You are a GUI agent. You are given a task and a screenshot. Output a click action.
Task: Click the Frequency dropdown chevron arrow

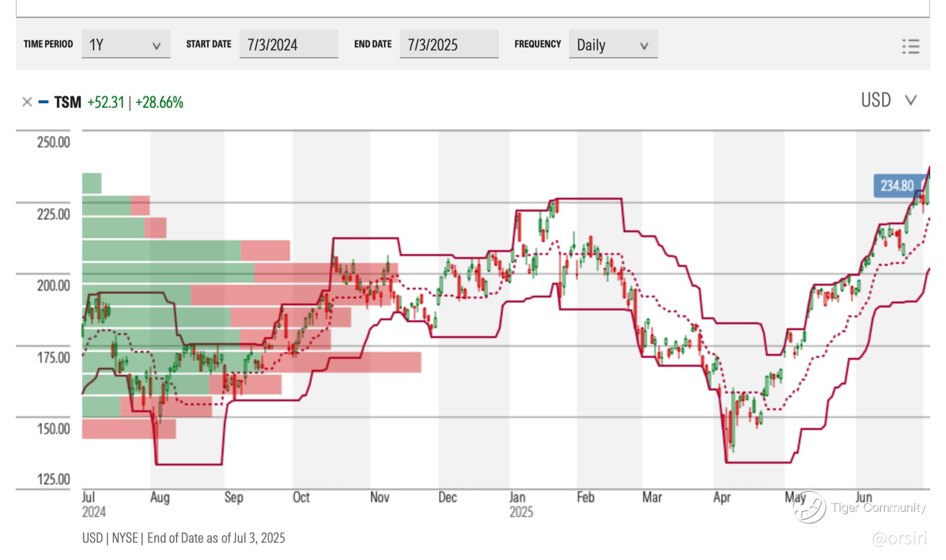click(644, 46)
